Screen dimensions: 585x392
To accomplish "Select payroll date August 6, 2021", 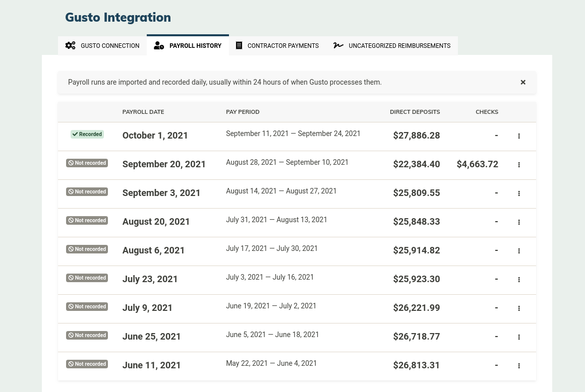I will coord(153,250).
